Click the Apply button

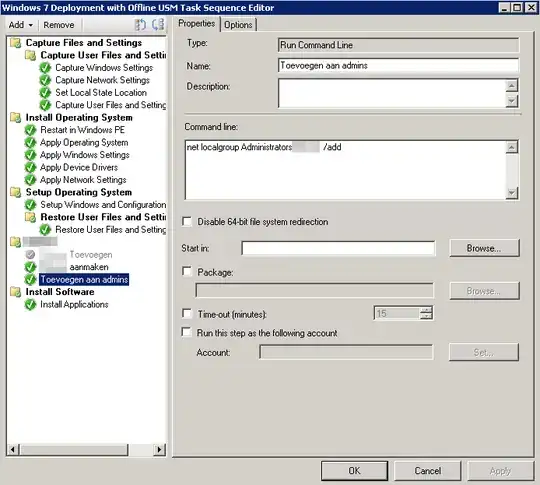tap(500, 471)
